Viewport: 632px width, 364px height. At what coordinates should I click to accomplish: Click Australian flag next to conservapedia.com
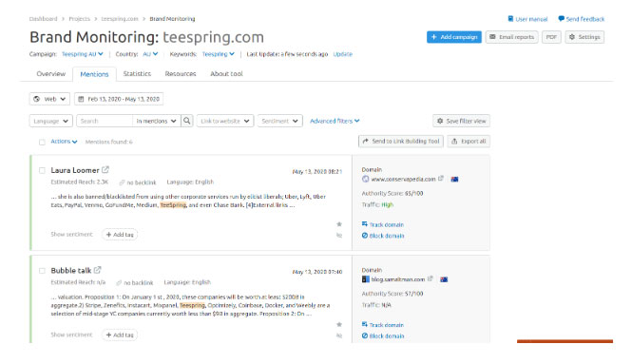coord(454,179)
